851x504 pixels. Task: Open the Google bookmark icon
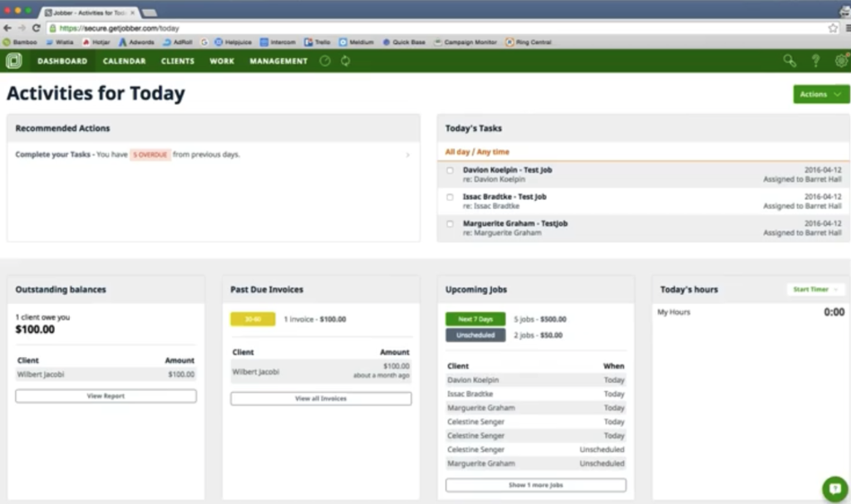204,42
